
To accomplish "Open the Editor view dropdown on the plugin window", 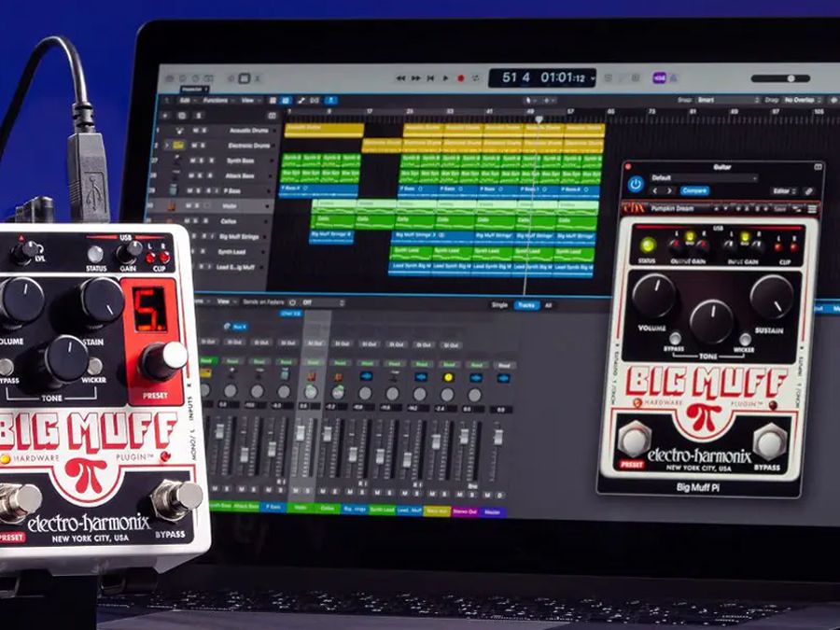I will (781, 189).
